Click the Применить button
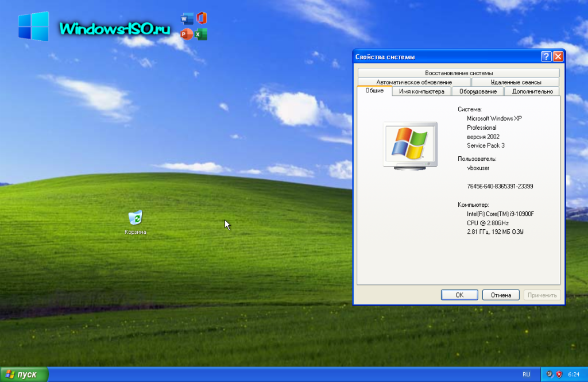This screenshot has height=382, width=588. click(542, 295)
